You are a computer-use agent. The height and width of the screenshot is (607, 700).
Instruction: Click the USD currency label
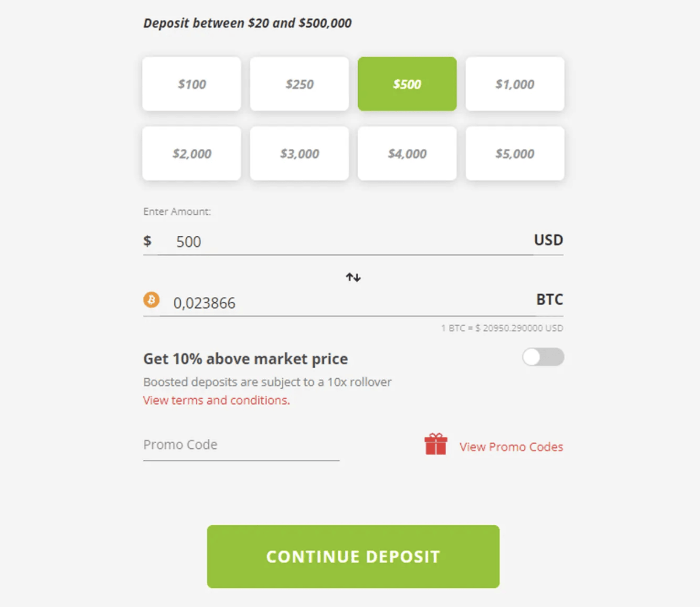click(x=548, y=240)
